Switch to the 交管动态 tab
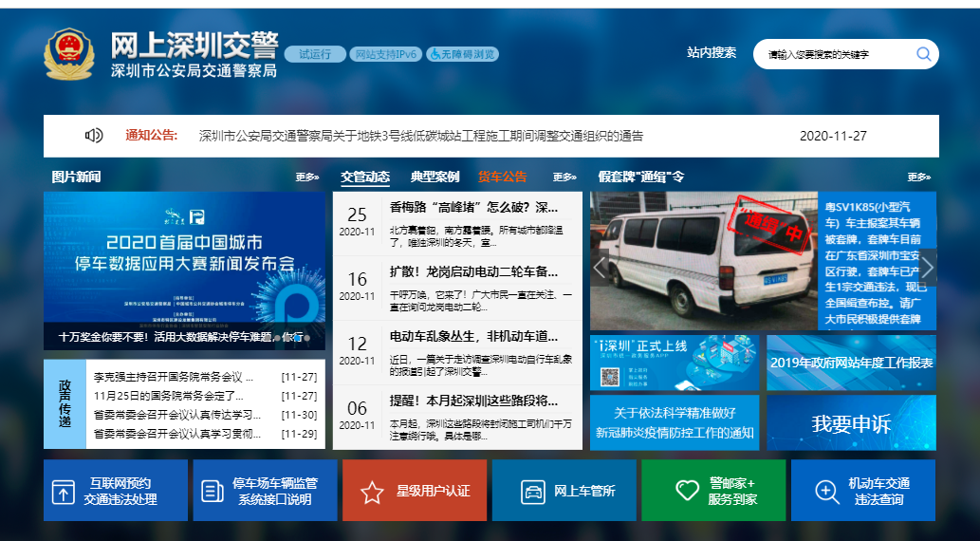 pos(365,177)
